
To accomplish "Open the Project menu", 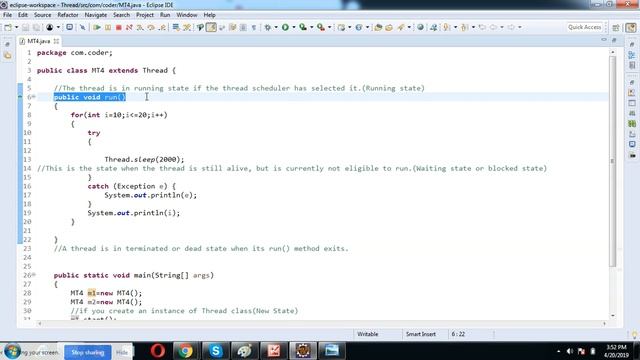I will pyautogui.click(x=145, y=15).
